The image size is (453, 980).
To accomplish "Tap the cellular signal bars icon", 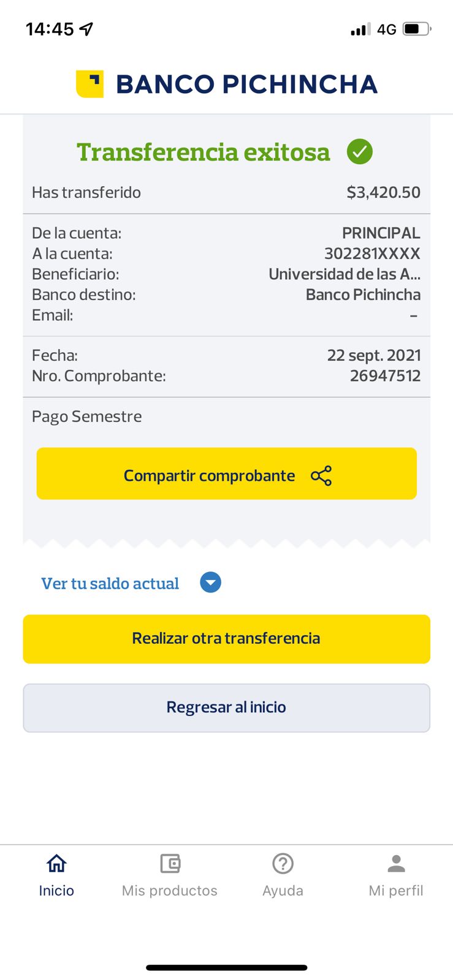I will 360,29.
